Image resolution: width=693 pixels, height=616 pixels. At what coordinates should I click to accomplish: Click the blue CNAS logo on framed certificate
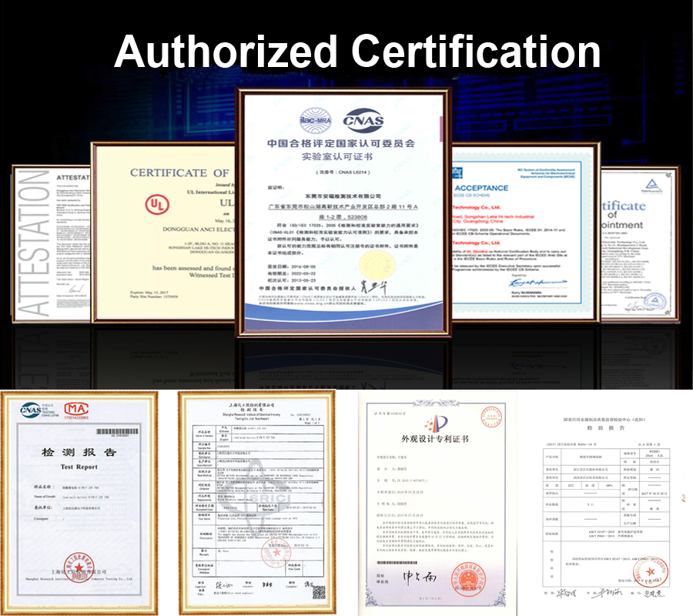(x=363, y=120)
